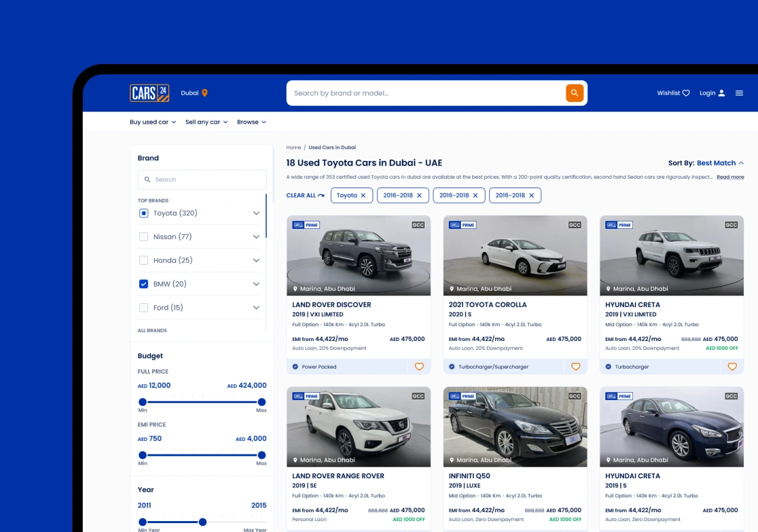Image resolution: width=758 pixels, height=532 pixels.
Task: Open the Browse menu
Action: [251, 122]
